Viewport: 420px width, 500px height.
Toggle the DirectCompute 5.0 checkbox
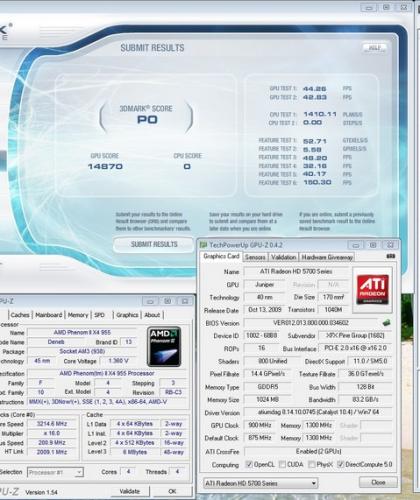(340, 464)
